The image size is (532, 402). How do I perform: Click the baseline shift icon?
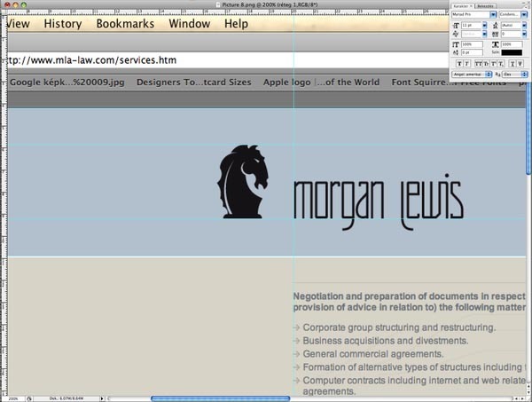[456, 52]
